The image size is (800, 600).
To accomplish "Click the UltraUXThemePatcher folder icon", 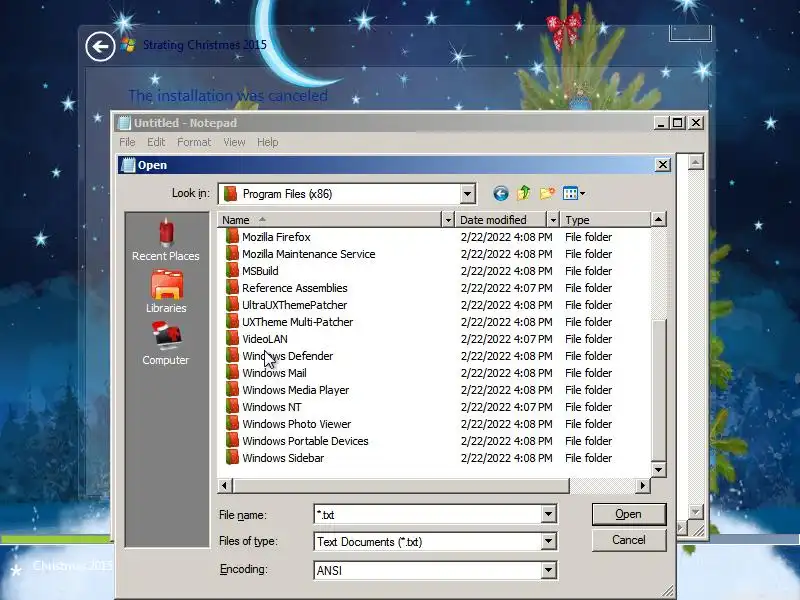I will (232, 304).
